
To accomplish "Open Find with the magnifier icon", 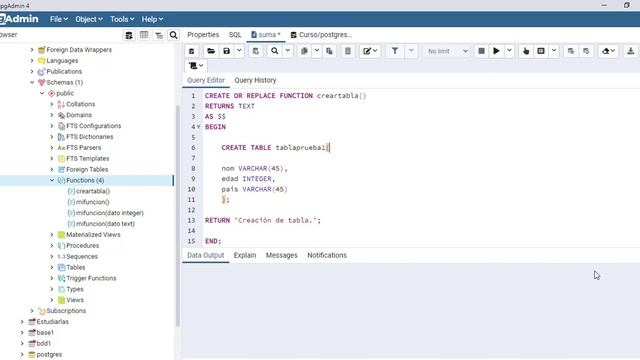I will pyautogui.click(x=275, y=51).
